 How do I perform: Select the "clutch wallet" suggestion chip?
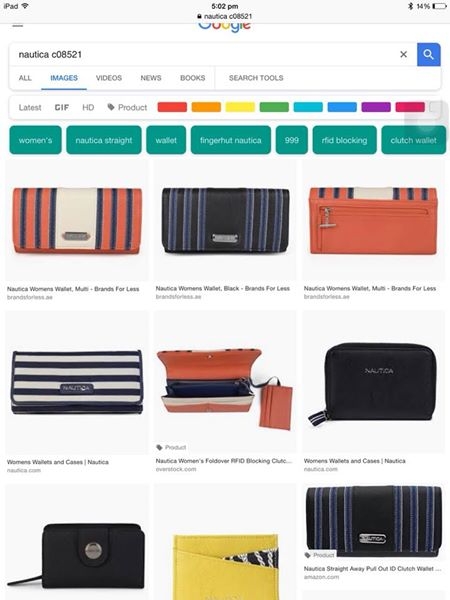click(413, 140)
